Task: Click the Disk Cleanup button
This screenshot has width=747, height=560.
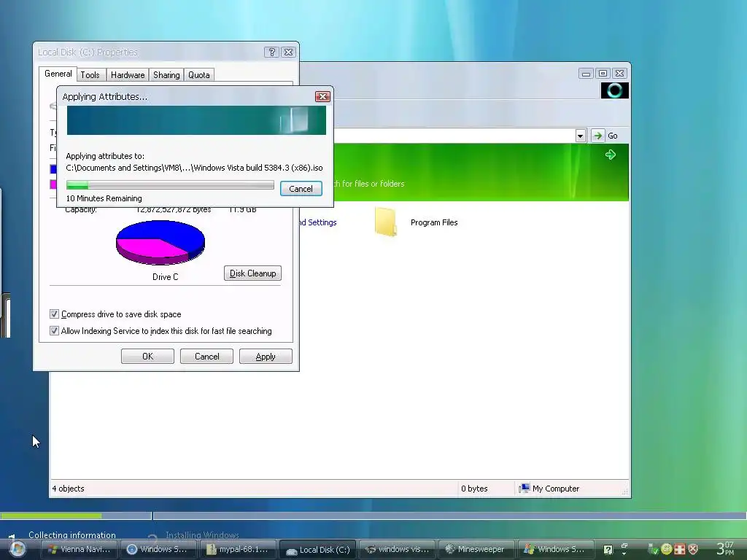Action: click(x=252, y=273)
